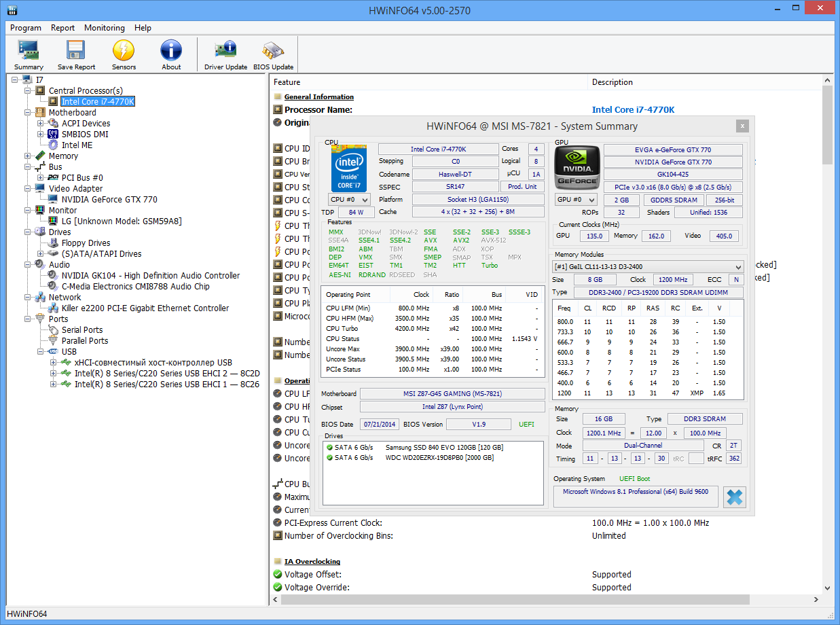840x625 pixels.
Task: Click the NVIDIA GeForce logo image
Action: point(577,168)
